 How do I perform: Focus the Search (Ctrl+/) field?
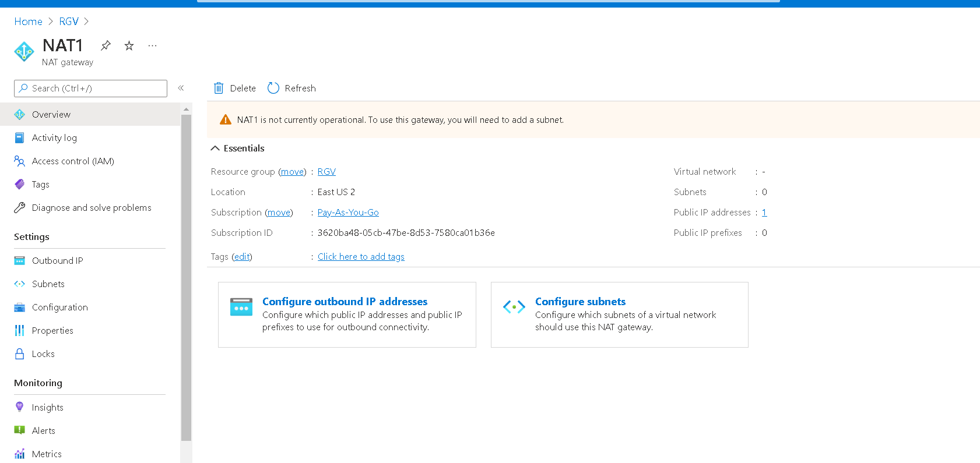pos(90,89)
